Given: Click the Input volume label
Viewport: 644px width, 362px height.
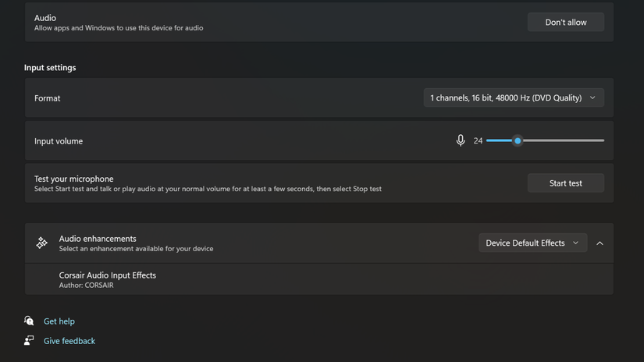Looking at the screenshot, I should click(59, 141).
